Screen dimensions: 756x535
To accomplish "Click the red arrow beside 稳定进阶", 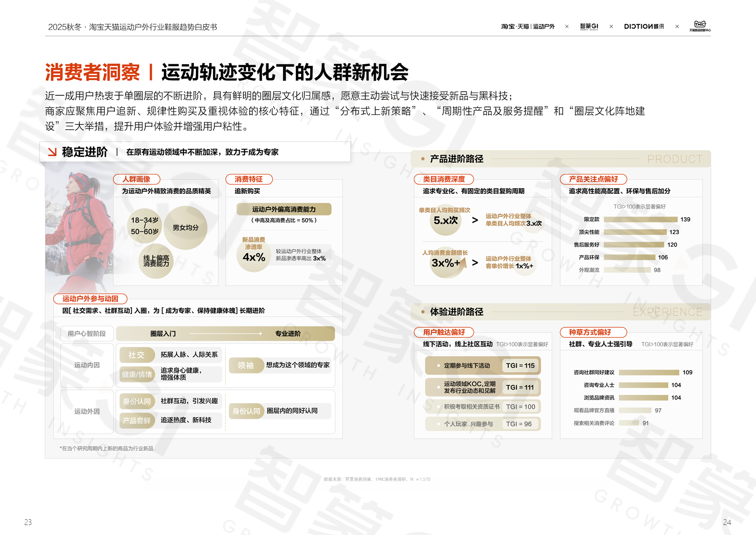I will pyautogui.click(x=52, y=152).
